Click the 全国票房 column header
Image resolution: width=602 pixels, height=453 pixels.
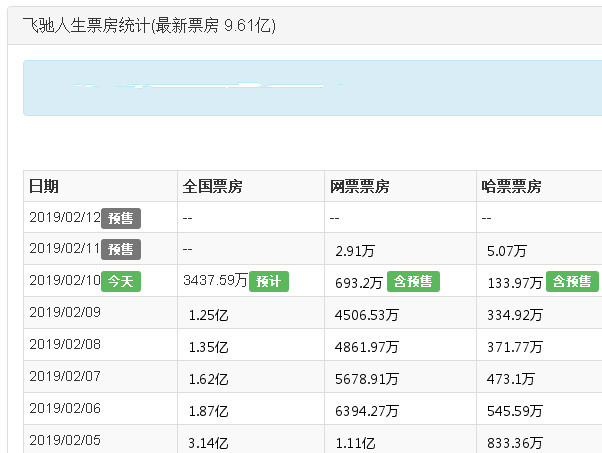point(212,186)
